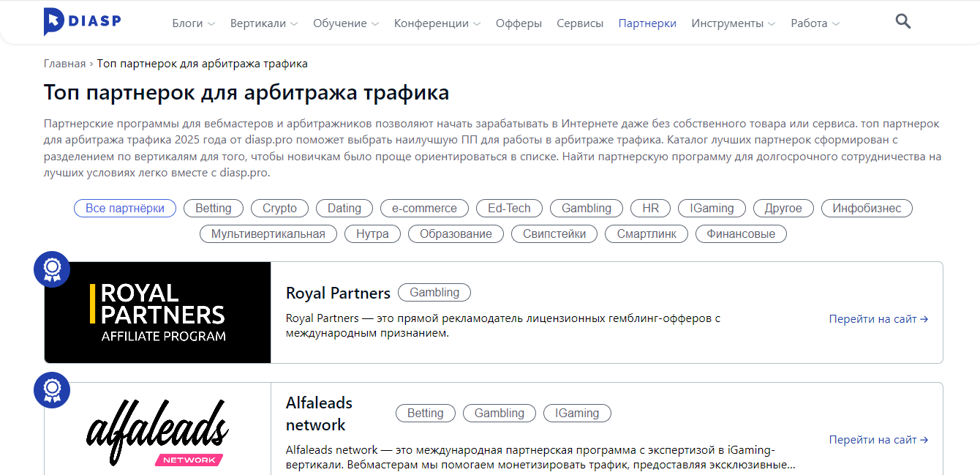Click the award badge on Alfaleads card
The height and width of the screenshot is (475, 980).
point(52,390)
